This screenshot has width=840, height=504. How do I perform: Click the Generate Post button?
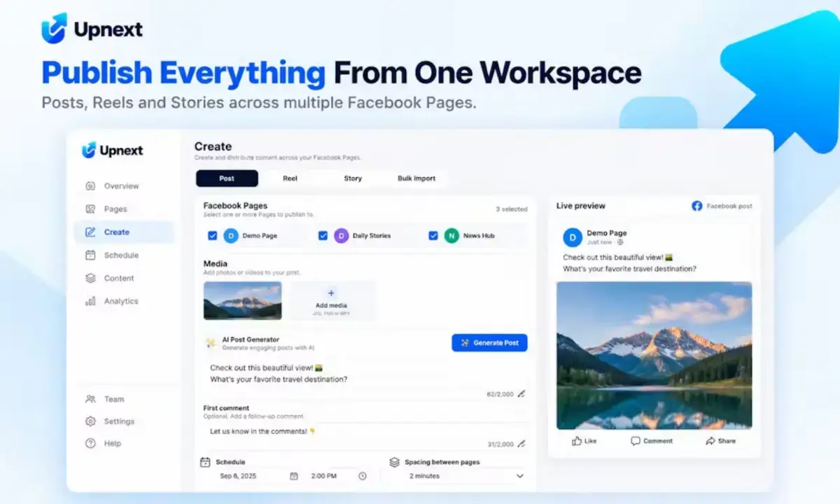click(x=489, y=343)
